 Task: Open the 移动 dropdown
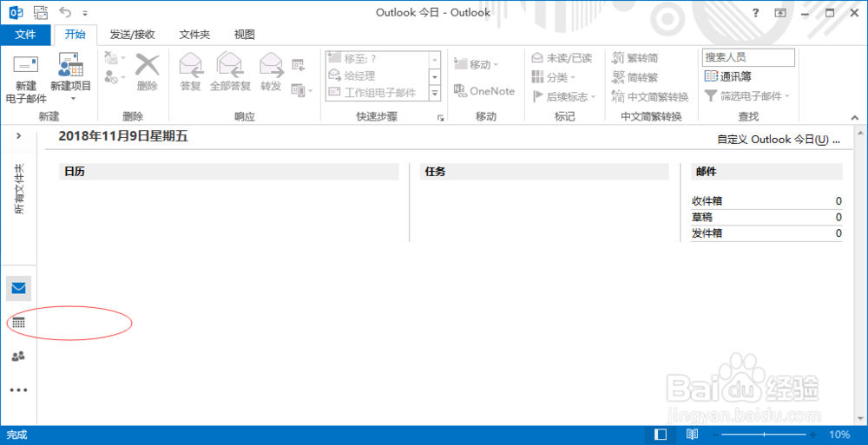click(476, 64)
